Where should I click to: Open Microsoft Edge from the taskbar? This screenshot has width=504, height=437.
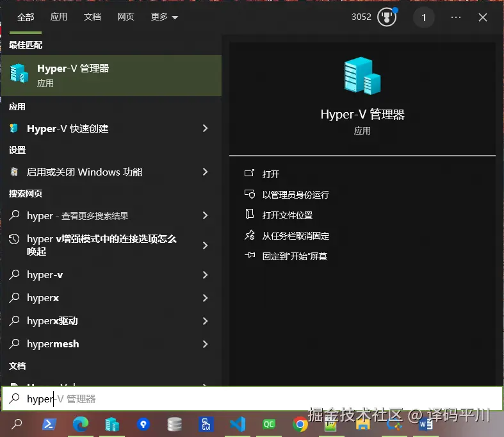coord(80,424)
